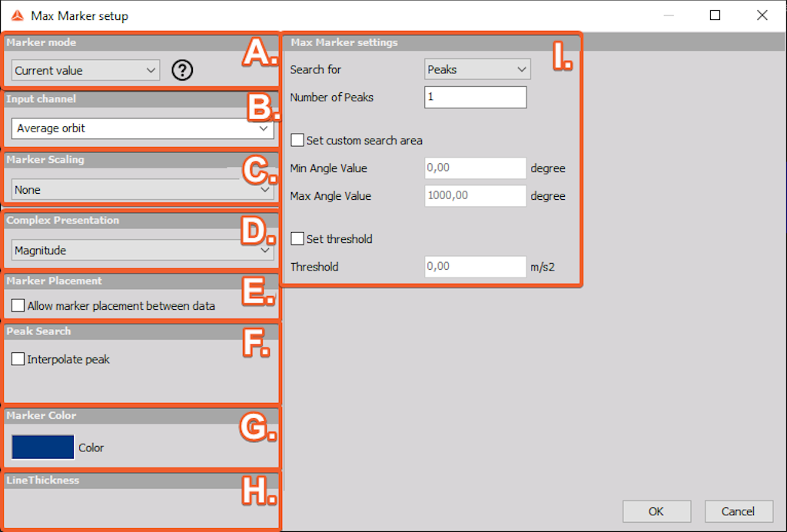Click the m/s2 unit text
Screen dimensions: 787x532
tap(543, 267)
